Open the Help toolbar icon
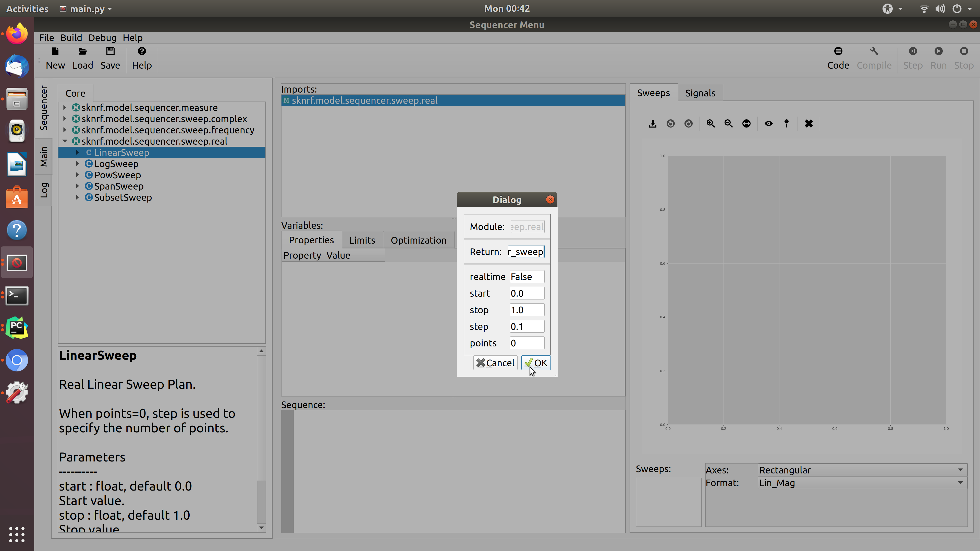Viewport: 980px width, 551px height. 142,51
